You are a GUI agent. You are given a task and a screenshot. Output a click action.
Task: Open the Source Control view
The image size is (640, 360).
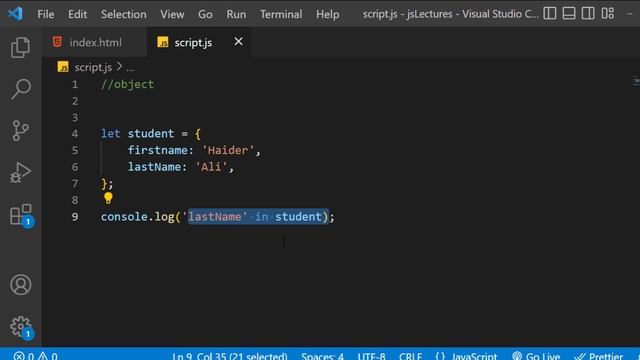click(20, 131)
